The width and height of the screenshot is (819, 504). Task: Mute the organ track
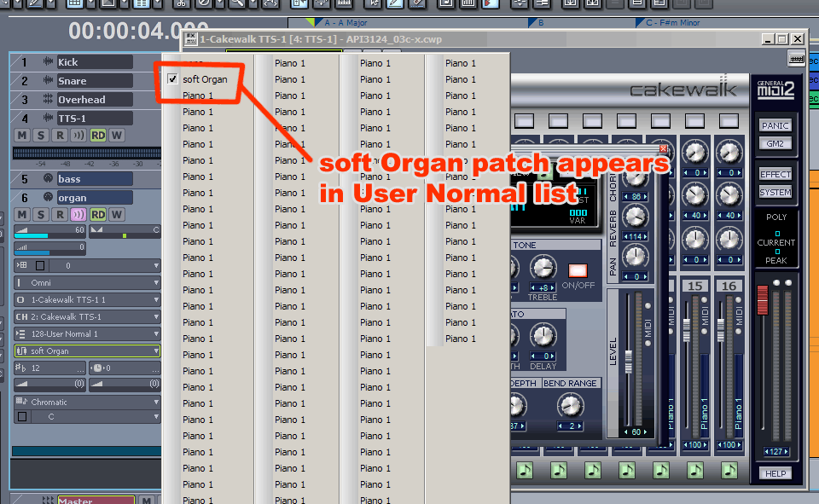tap(22, 214)
